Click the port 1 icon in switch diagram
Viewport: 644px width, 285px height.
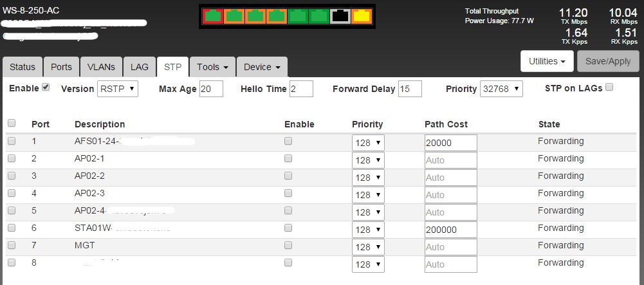[213, 16]
